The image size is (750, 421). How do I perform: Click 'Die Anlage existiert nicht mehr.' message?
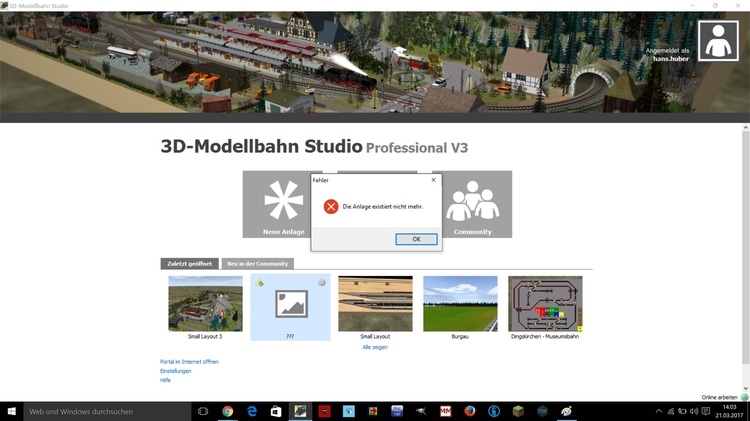click(383, 207)
